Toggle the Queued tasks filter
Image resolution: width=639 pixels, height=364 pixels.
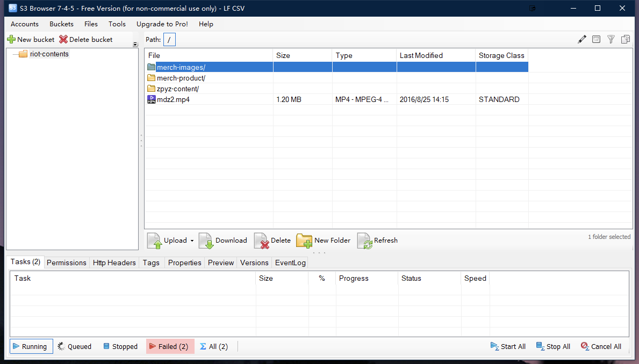coord(75,346)
